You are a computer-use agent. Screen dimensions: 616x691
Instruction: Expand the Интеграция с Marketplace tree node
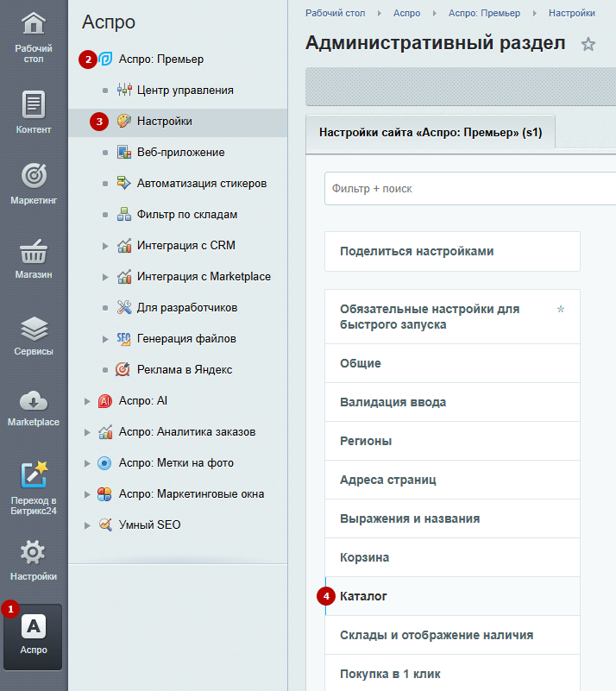coord(105,277)
